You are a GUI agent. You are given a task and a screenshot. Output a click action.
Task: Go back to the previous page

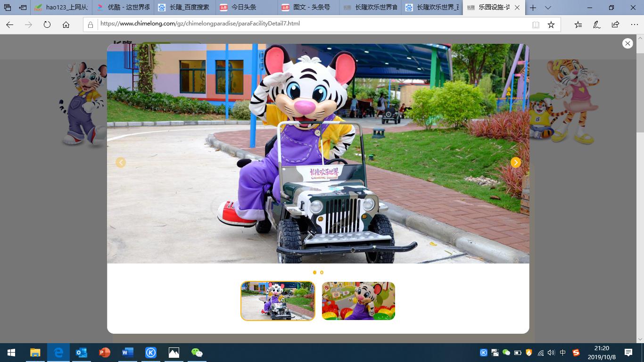[9, 25]
